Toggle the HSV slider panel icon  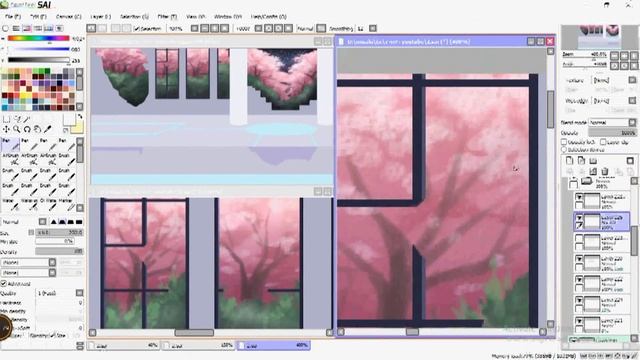pos(27,29)
